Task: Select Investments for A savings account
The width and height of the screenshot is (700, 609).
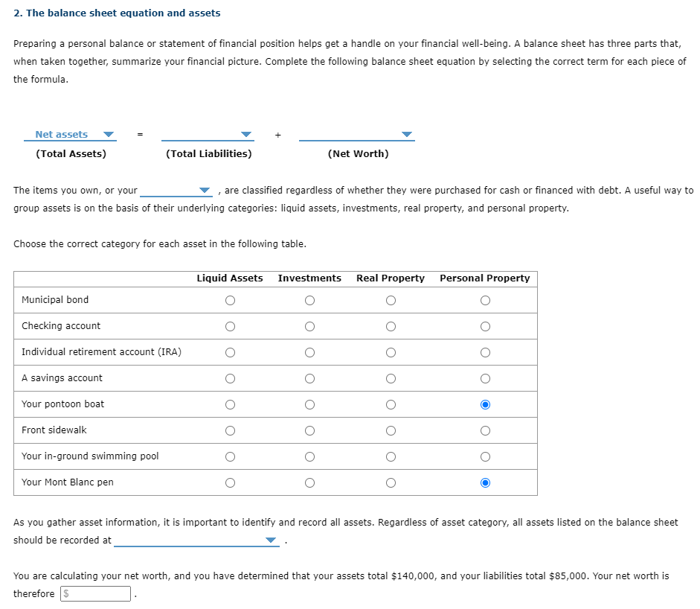Action: click(x=309, y=378)
